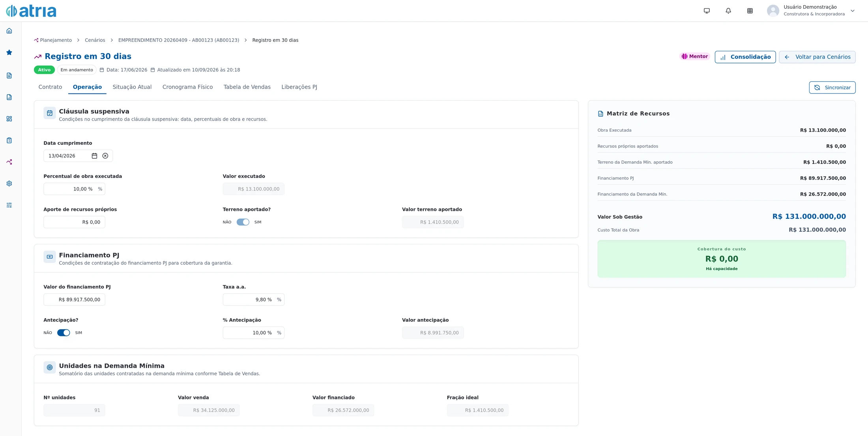The width and height of the screenshot is (868, 436).
Task: Open the apps grid icon in top bar
Action: point(750,11)
